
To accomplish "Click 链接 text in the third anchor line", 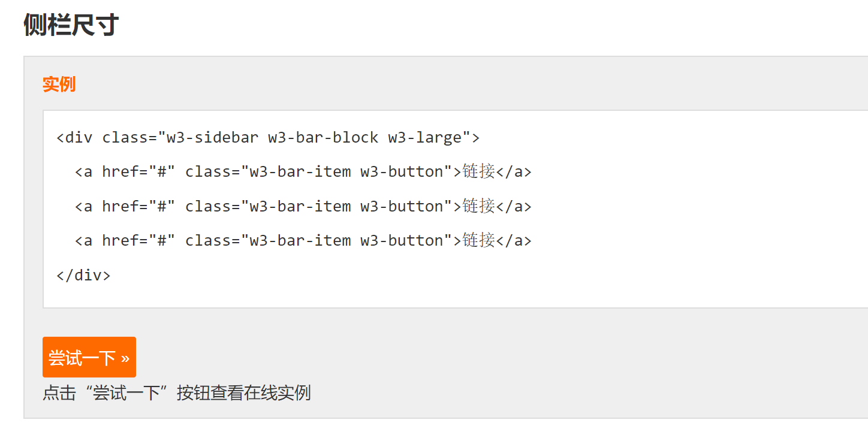I will [478, 240].
